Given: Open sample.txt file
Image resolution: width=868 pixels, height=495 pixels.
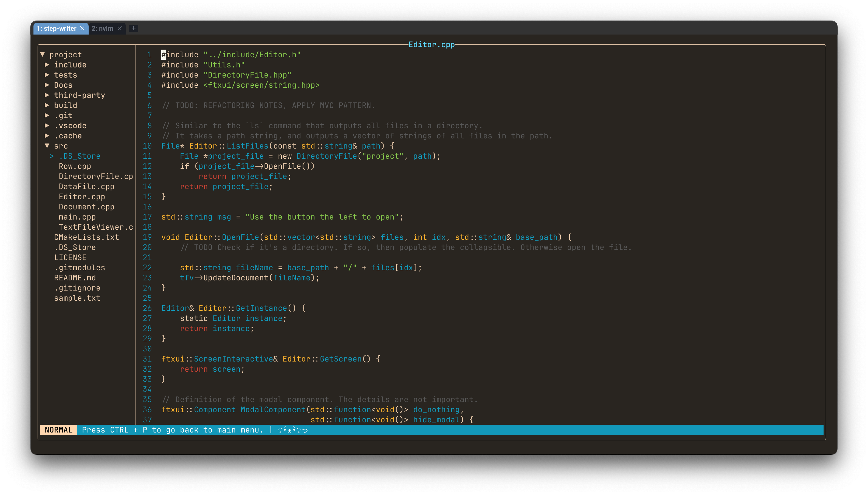Looking at the screenshot, I should click(77, 298).
